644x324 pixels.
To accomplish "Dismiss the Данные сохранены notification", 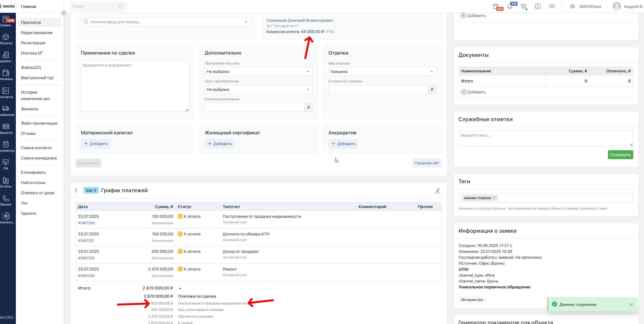I will 631,305.
